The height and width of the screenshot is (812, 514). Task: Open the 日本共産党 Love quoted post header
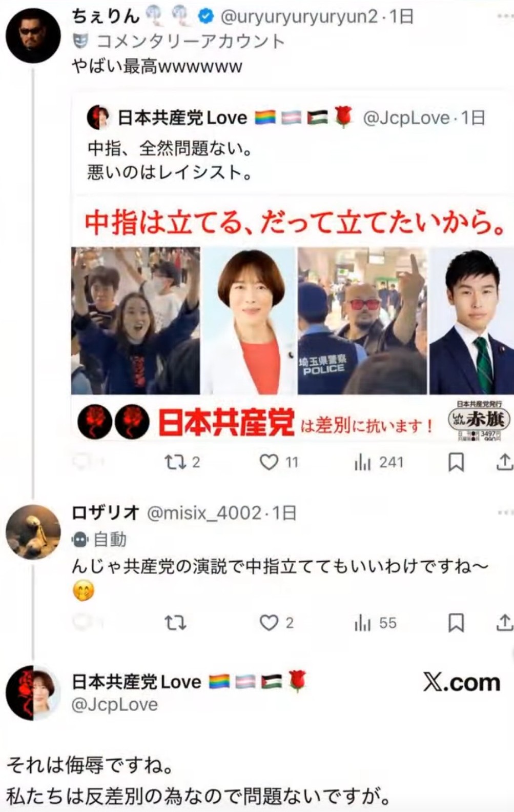(286, 118)
